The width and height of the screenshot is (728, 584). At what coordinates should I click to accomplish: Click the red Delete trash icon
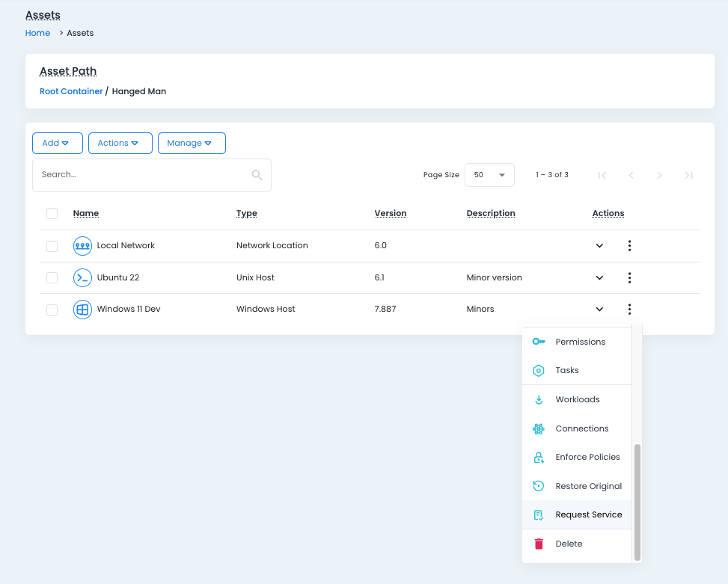coord(539,544)
